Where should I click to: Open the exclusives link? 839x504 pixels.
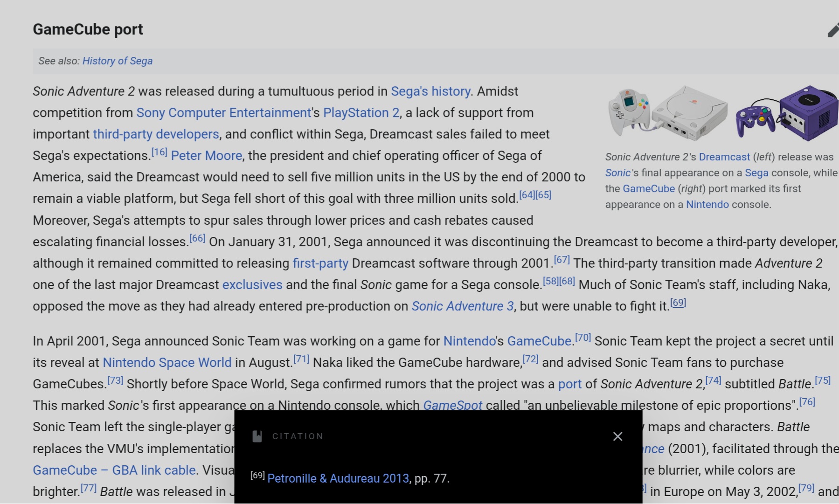coord(252,285)
